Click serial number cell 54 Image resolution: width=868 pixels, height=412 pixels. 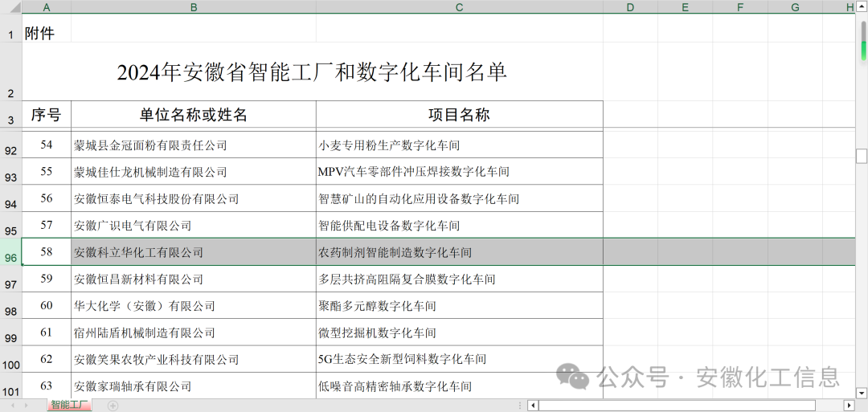click(47, 145)
